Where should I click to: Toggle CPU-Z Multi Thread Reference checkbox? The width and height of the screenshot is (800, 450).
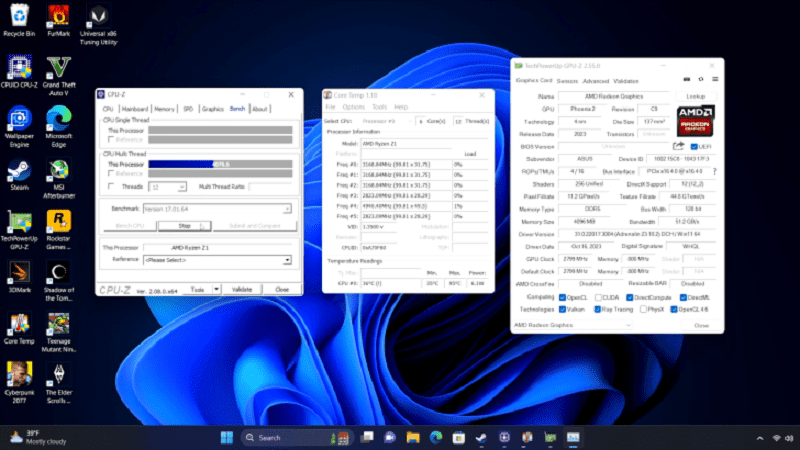tap(111, 174)
